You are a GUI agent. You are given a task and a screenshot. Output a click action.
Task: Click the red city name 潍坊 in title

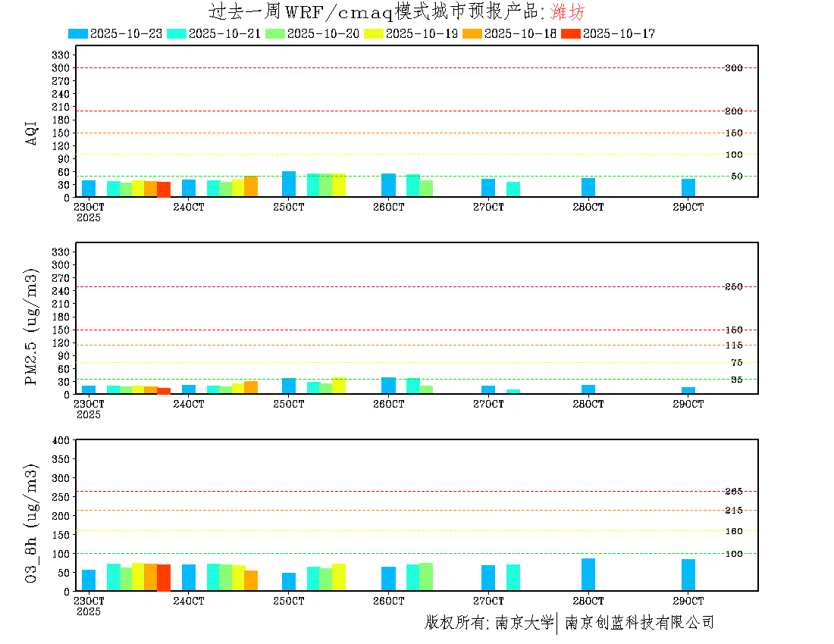pyautogui.click(x=567, y=12)
